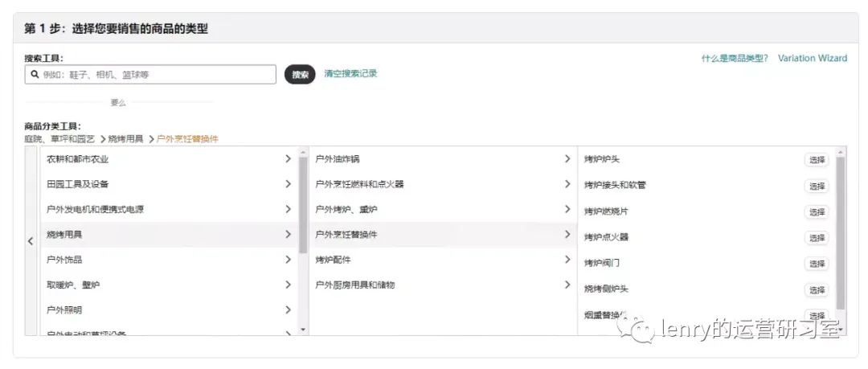The height and width of the screenshot is (369, 868).
Task: Select 烧烤用具 row text
Action: [64, 235]
